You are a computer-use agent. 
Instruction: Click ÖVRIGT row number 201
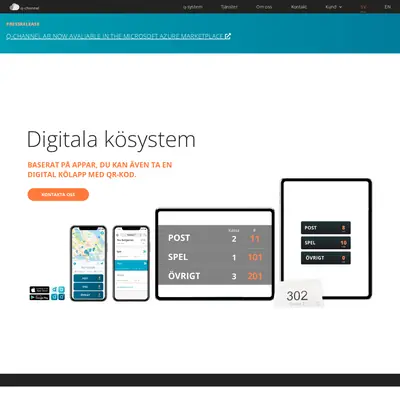(255, 276)
